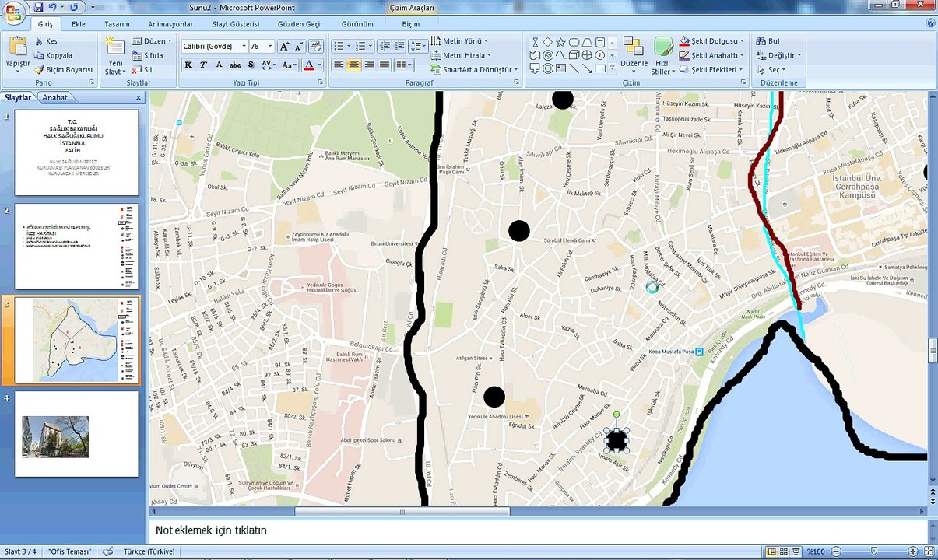Viewport: 938px width, 560px height.
Task: Click zoom out minus button
Action: (x=835, y=551)
